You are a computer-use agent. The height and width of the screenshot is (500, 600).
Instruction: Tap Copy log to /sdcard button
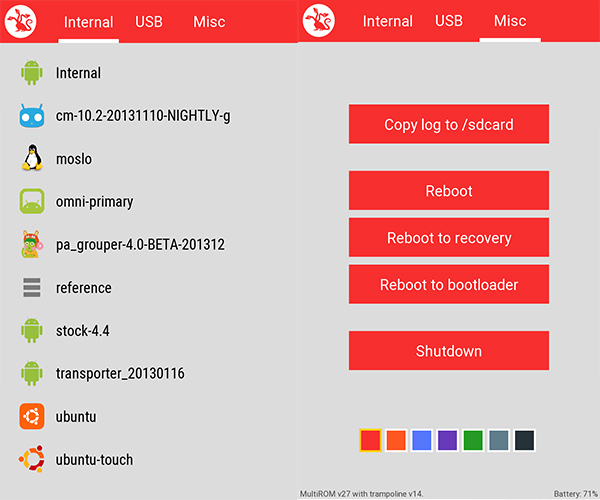tap(449, 124)
